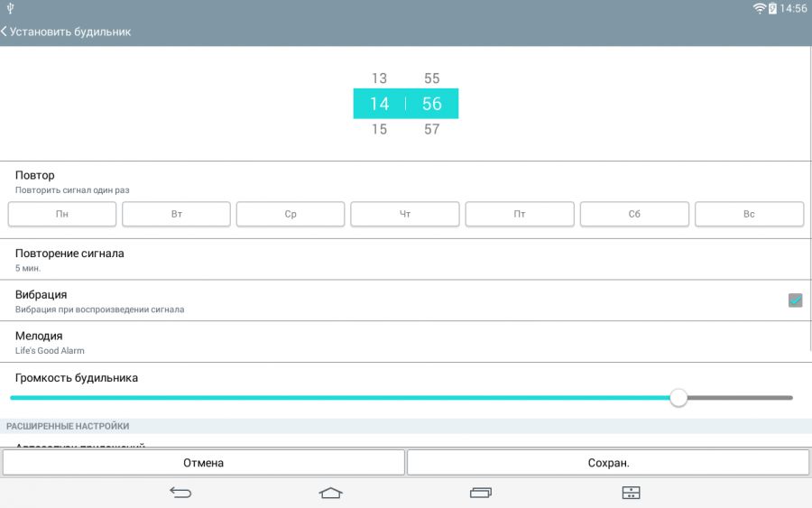Viewport: 812px width, 508px height.
Task: Click the alarm volume slider handle
Action: tap(678, 398)
